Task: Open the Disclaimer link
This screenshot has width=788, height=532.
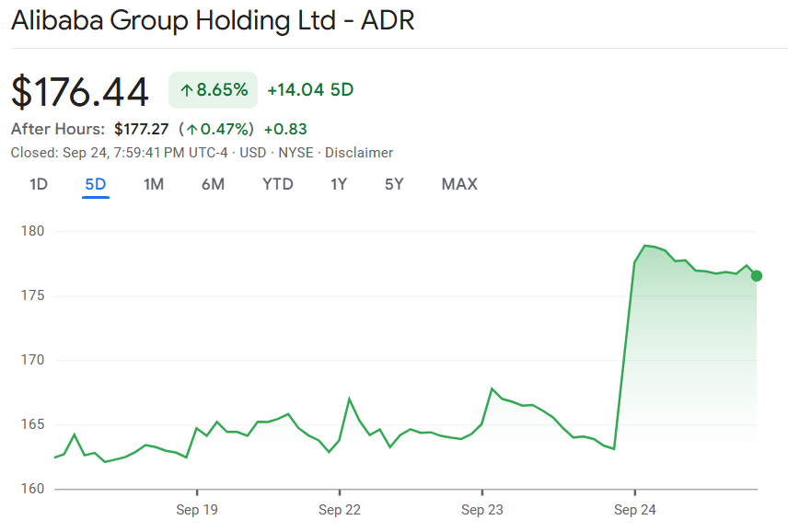Action: (359, 153)
